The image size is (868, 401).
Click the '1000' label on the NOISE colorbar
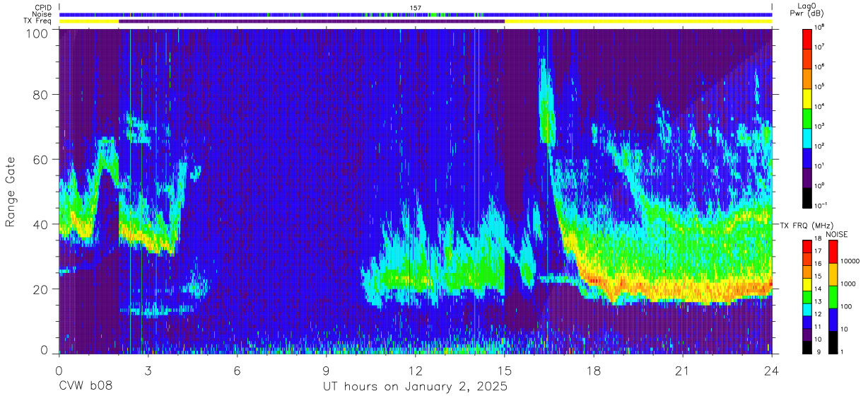848,284
